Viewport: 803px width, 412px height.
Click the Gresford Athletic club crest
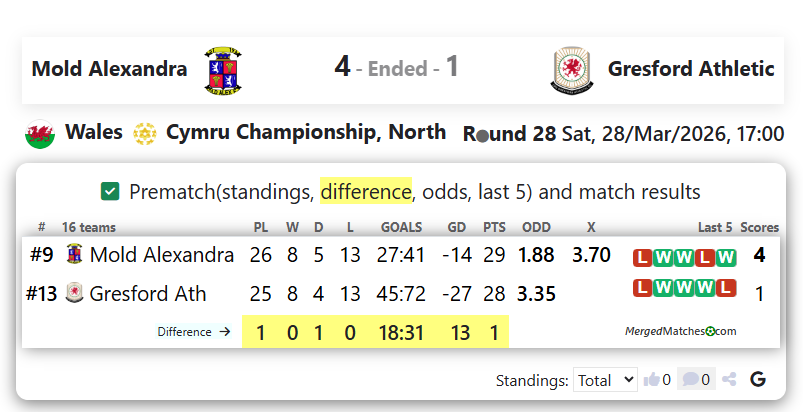(x=568, y=69)
